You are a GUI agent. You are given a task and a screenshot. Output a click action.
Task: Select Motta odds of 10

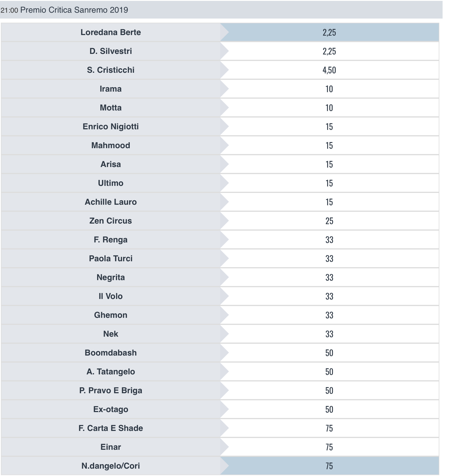pos(329,108)
